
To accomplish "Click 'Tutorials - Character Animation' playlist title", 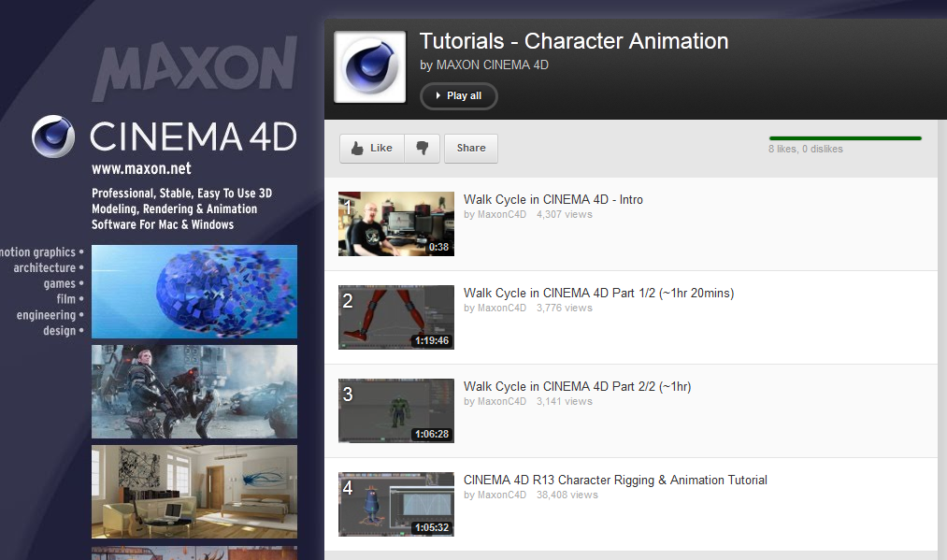I will click(574, 41).
